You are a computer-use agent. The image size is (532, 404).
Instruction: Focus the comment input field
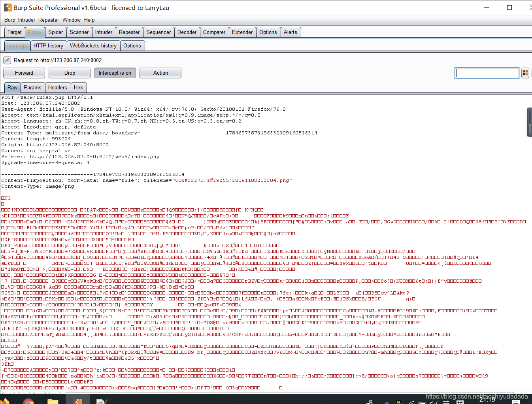487,73
